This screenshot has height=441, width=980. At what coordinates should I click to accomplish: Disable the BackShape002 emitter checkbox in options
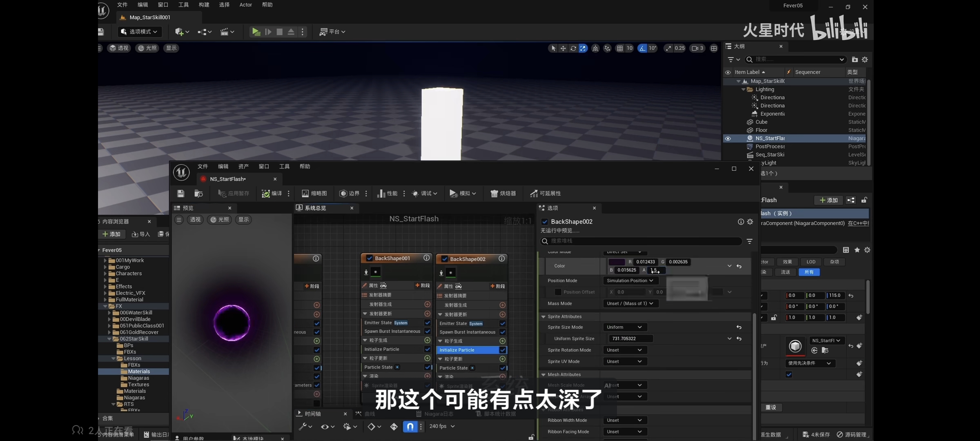(x=544, y=222)
